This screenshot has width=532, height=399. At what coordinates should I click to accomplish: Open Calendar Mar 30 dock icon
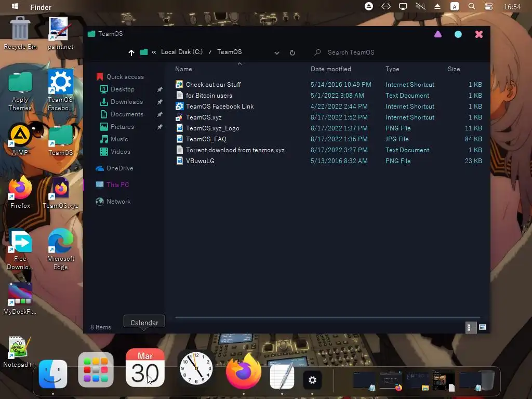(x=145, y=368)
